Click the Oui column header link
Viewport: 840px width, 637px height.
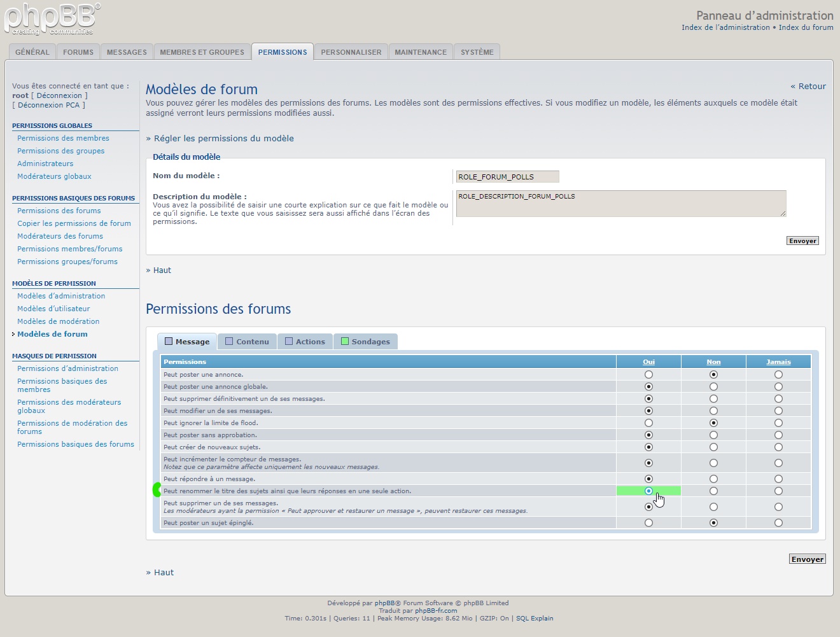(x=648, y=362)
